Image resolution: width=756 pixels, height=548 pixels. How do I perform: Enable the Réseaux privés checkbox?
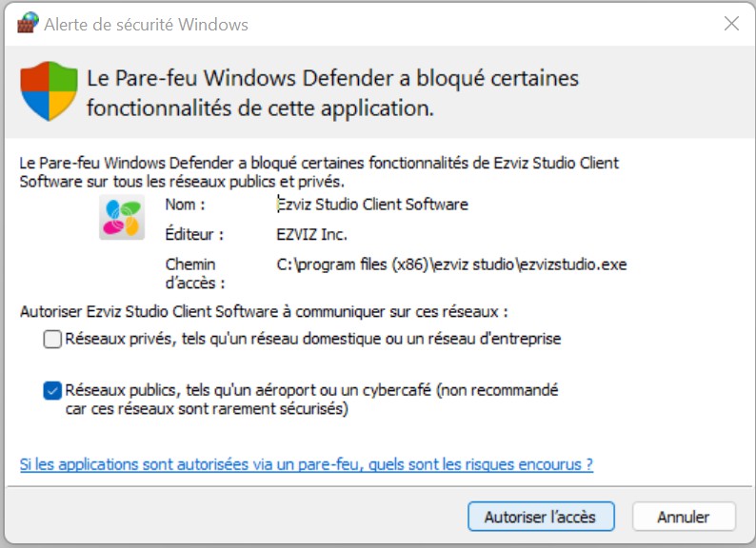pyautogui.click(x=52, y=339)
